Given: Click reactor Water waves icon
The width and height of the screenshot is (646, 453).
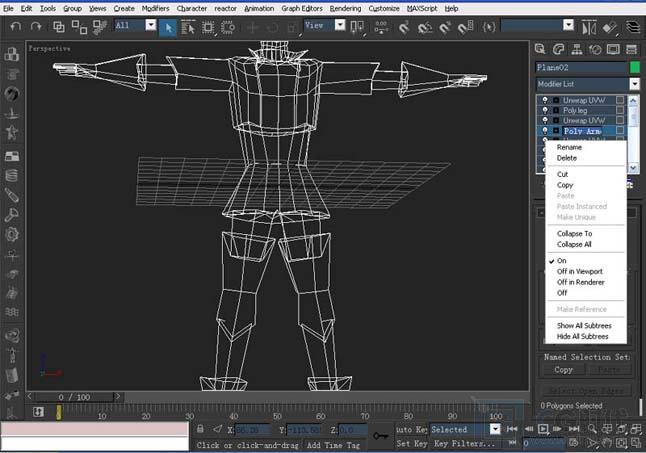Looking at the screenshot, I should pyautogui.click(x=12, y=312).
